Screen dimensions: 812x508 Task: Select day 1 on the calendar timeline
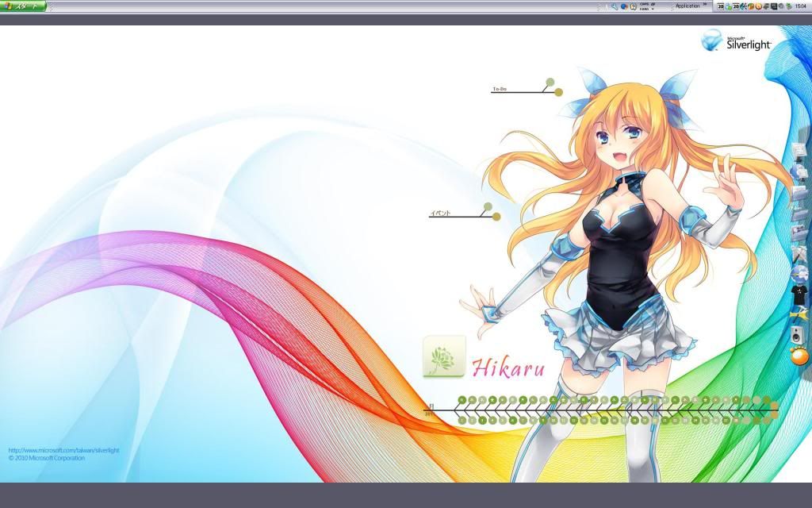462,421
